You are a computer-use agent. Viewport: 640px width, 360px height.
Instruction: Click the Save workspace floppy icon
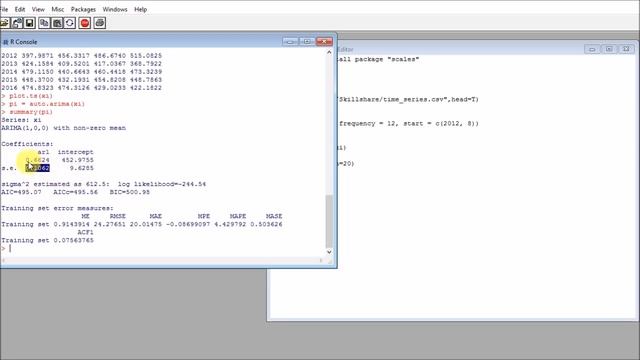[x=30, y=23]
